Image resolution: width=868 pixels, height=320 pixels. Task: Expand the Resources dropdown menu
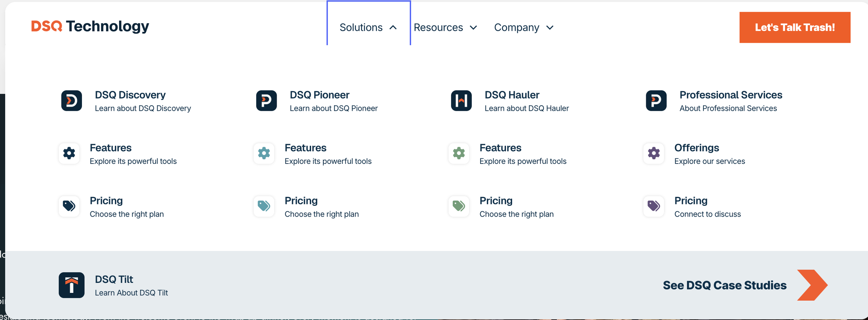pos(445,27)
